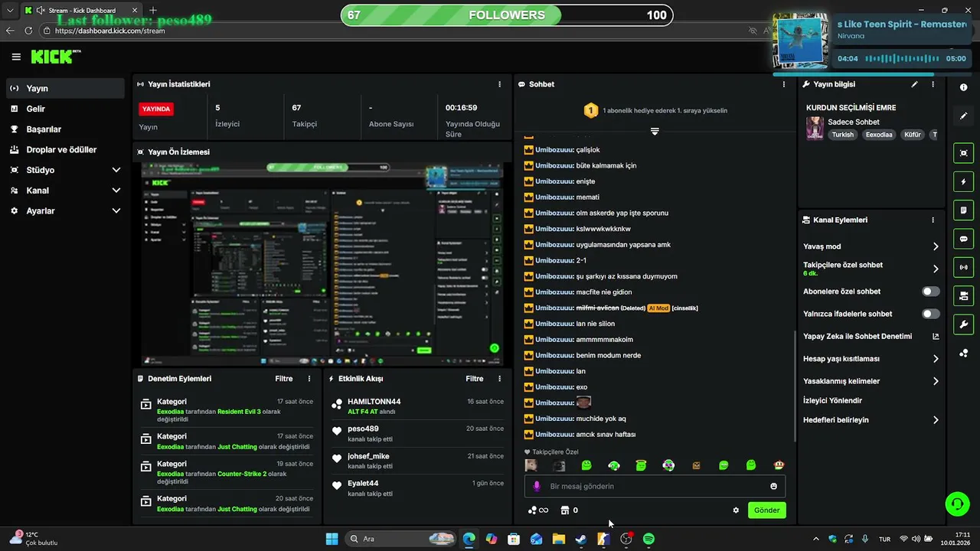
Task: Open chat settings gear next to Gönder
Action: coord(736,510)
